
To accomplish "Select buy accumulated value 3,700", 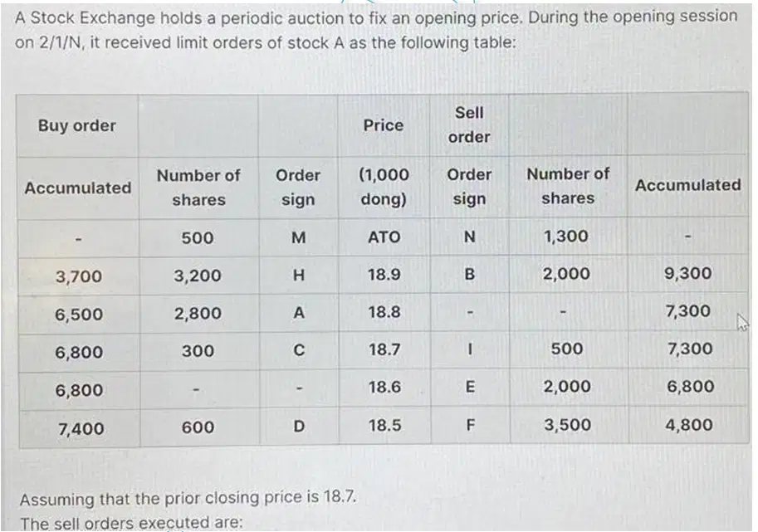I will (78, 276).
